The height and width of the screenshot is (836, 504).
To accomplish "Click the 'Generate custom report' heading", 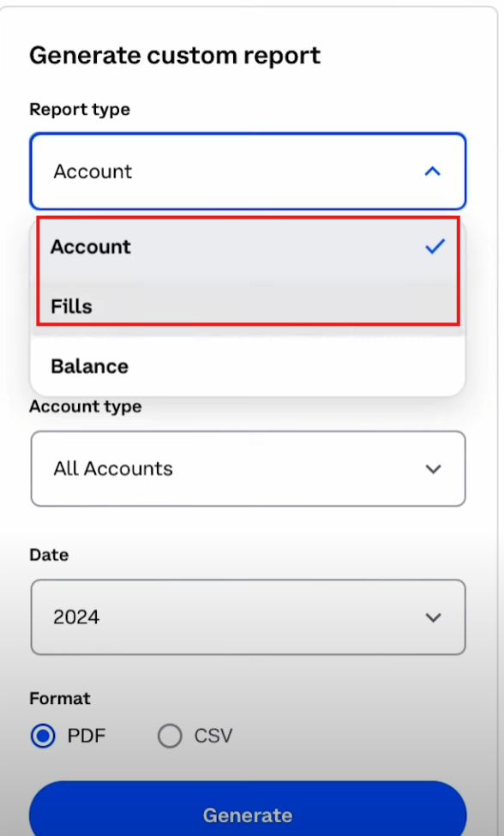I will [175, 56].
